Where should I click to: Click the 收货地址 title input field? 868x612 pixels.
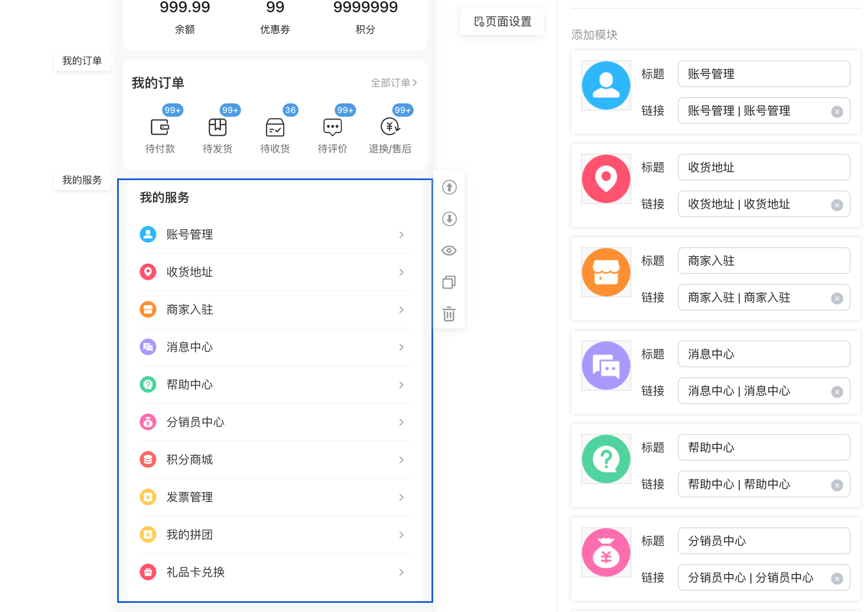763,168
